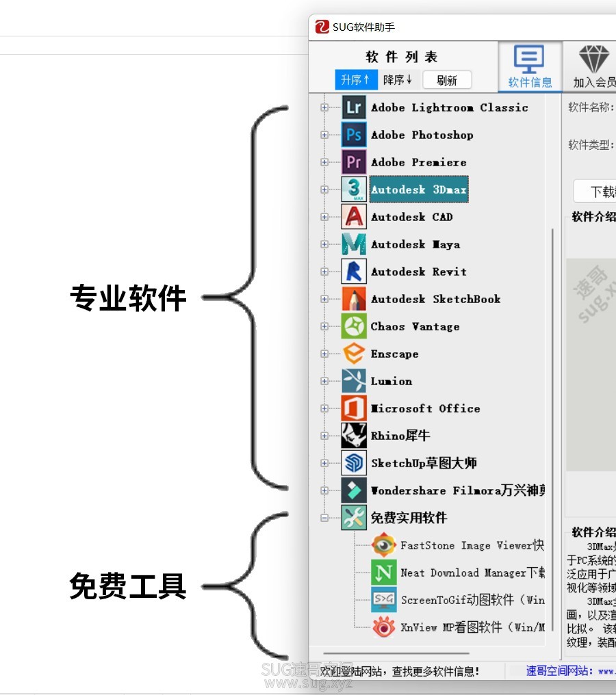Click the software list horizontal scrollbar

tap(396, 653)
